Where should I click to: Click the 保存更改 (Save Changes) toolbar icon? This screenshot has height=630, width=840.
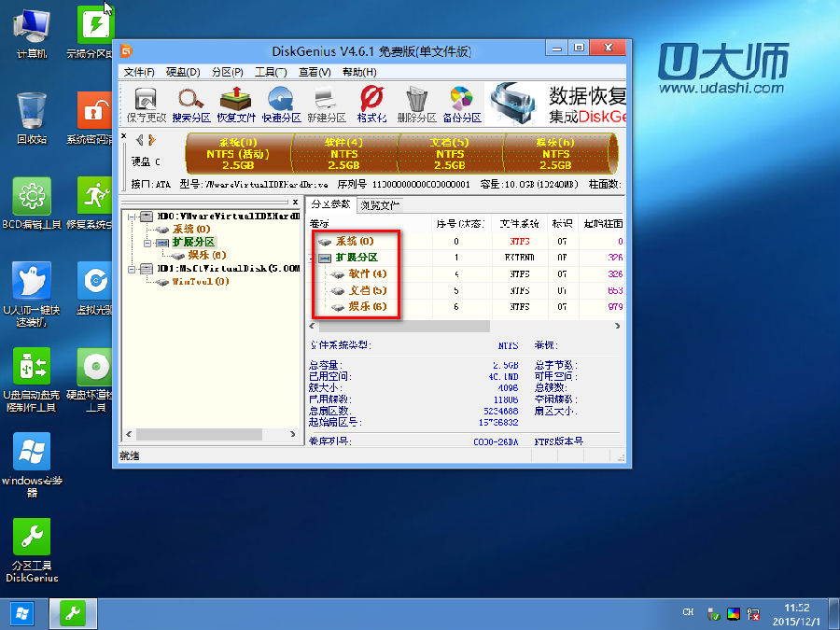[x=146, y=104]
